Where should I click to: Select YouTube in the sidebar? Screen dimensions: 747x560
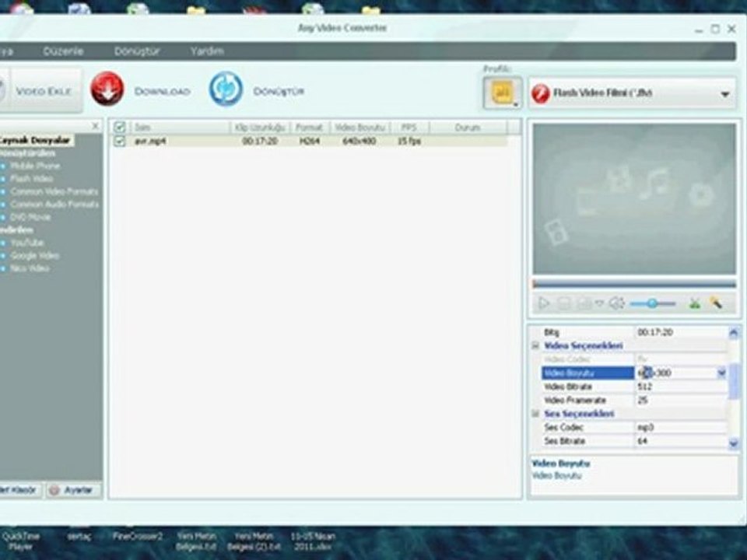point(27,243)
